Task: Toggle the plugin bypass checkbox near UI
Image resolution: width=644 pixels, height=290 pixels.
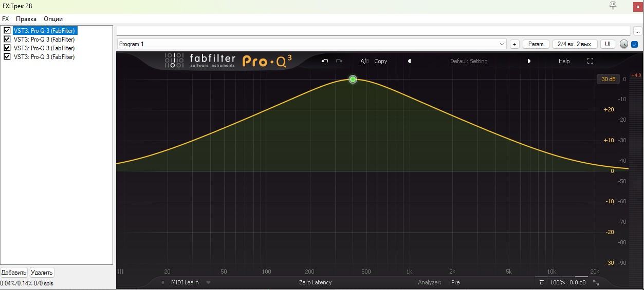Action: point(635,44)
